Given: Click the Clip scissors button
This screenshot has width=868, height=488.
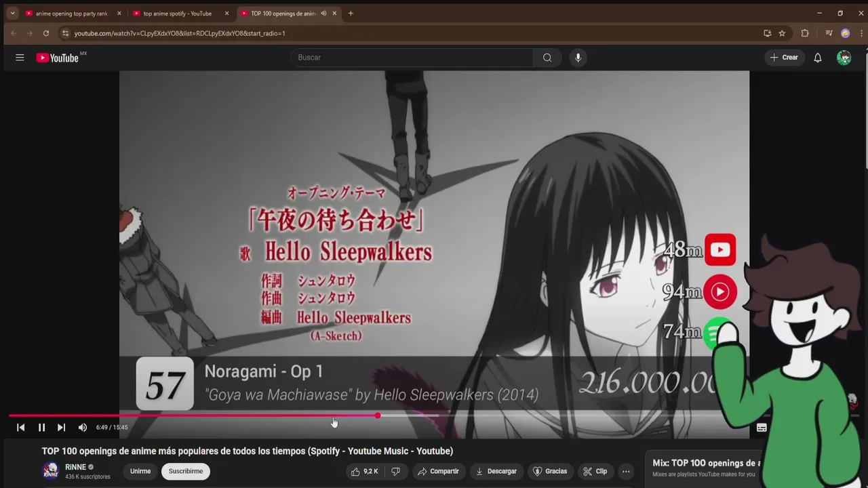Looking at the screenshot, I should (595, 471).
